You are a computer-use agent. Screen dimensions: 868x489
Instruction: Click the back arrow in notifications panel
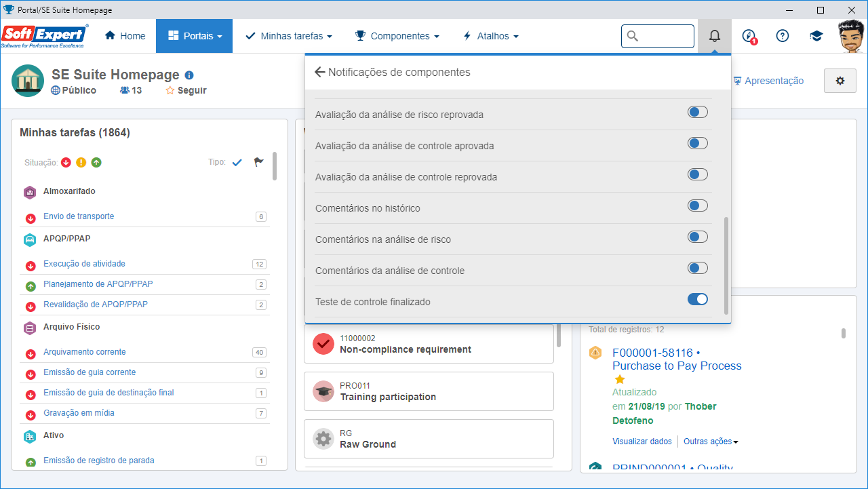tap(320, 72)
